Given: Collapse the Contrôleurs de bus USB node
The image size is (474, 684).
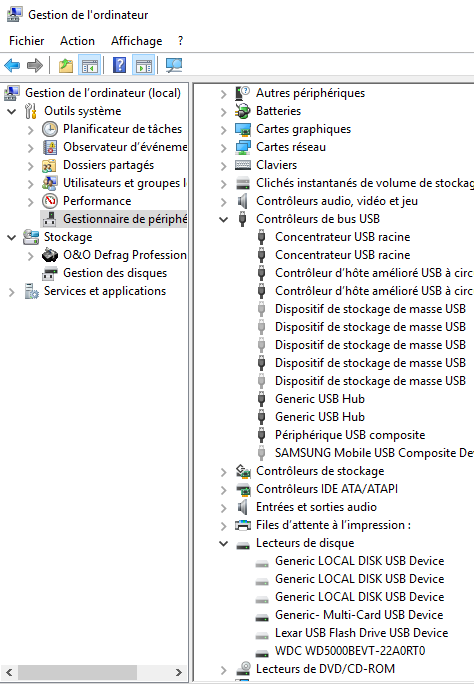Looking at the screenshot, I should click(224, 219).
